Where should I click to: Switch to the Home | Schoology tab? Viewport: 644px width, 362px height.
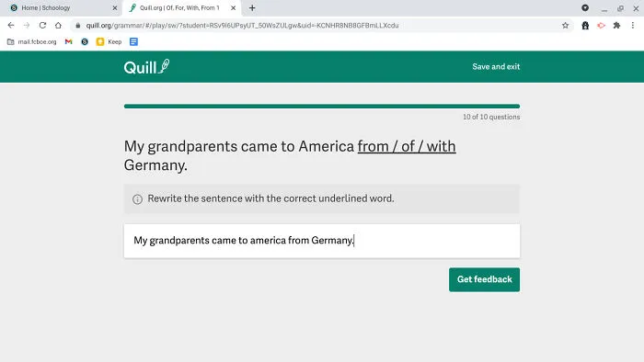tap(62, 7)
